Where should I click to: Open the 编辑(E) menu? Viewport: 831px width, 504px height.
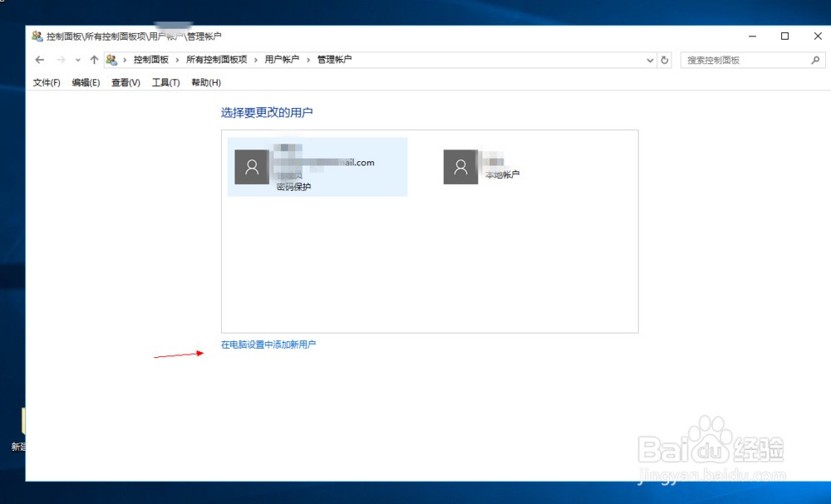[x=86, y=82]
